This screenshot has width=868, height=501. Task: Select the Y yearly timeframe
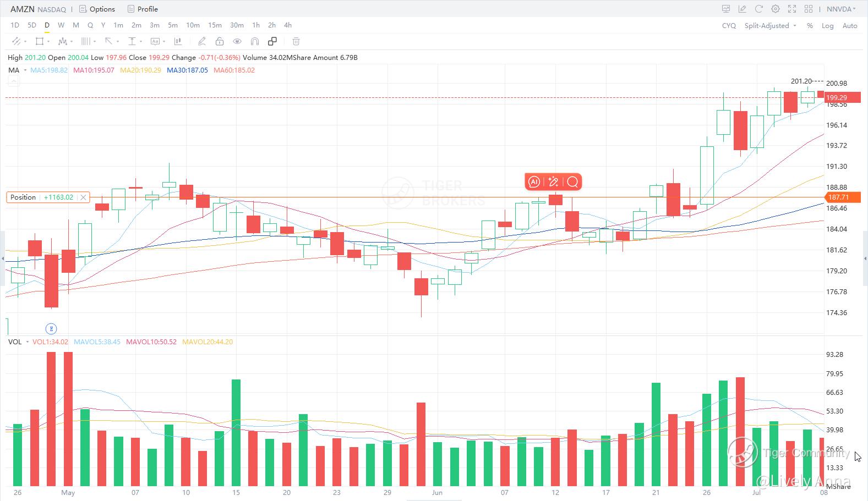point(103,25)
